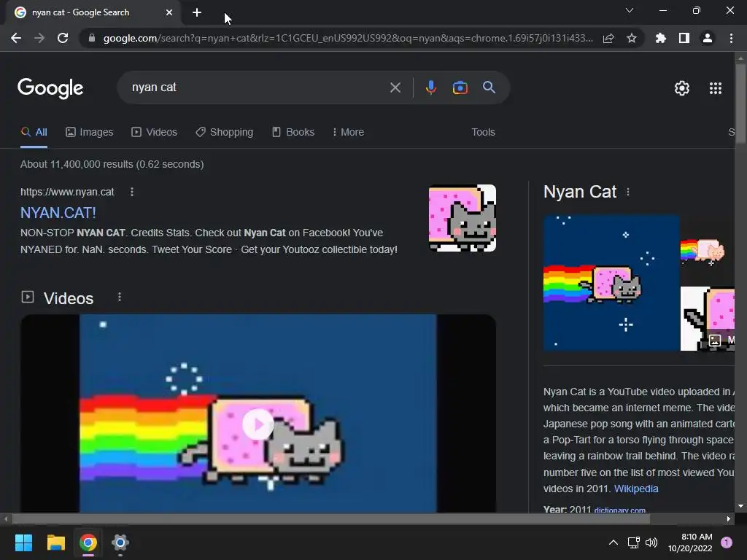Open the NYAN.CAT! result link
747x560 pixels.
(x=58, y=212)
